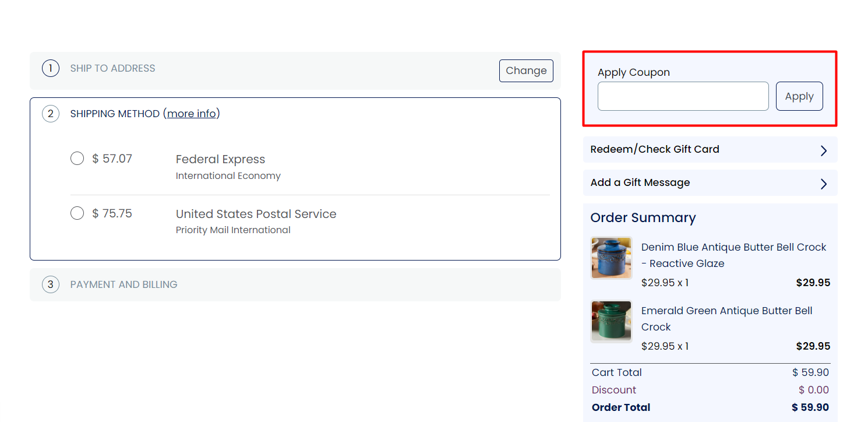The width and height of the screenshot is (868, 422).
Task: Expand the Add a Gift Message section
Action: pos(710,182)
